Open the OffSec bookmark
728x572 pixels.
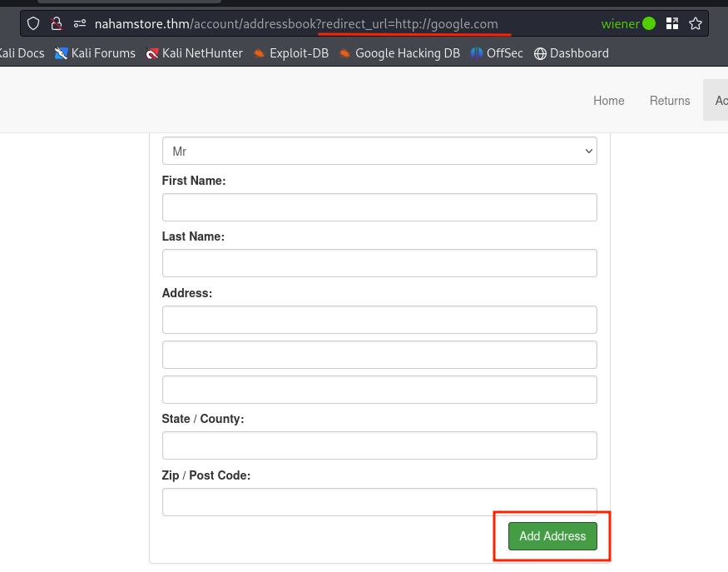pyautogui.click(x=497, y=53)
